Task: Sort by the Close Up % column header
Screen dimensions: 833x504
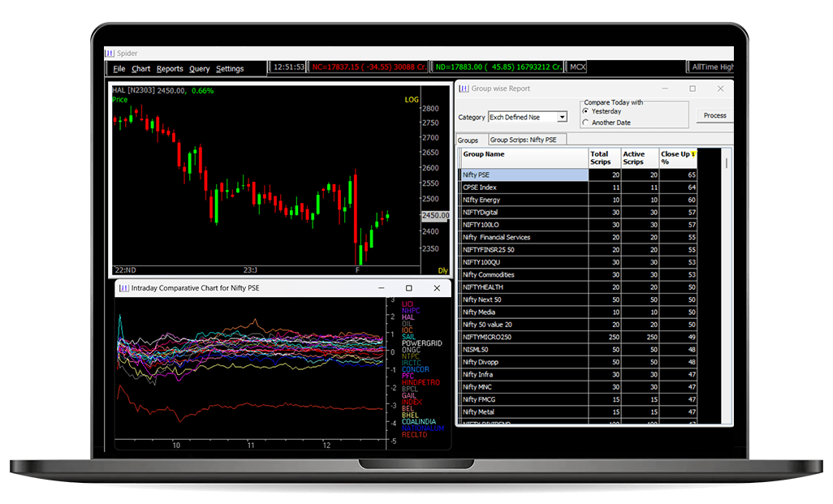Action: [x=677, y=158]
